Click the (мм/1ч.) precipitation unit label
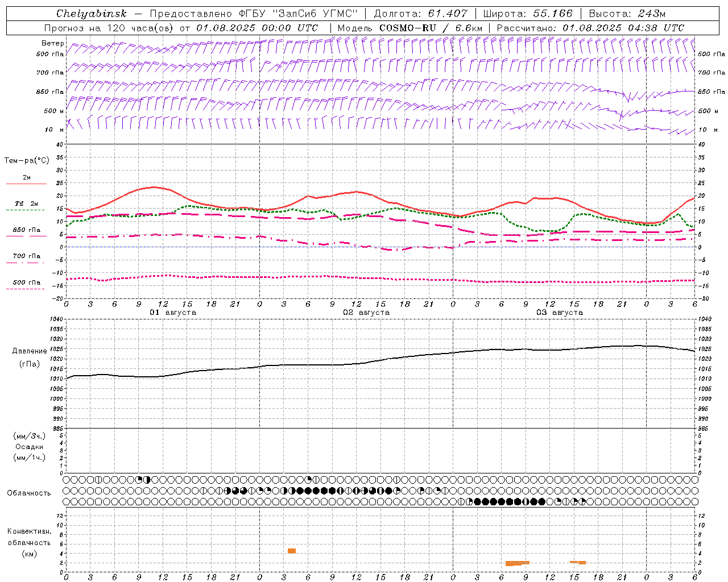This screenshot has width=728, height=582. tap(30, 458)
